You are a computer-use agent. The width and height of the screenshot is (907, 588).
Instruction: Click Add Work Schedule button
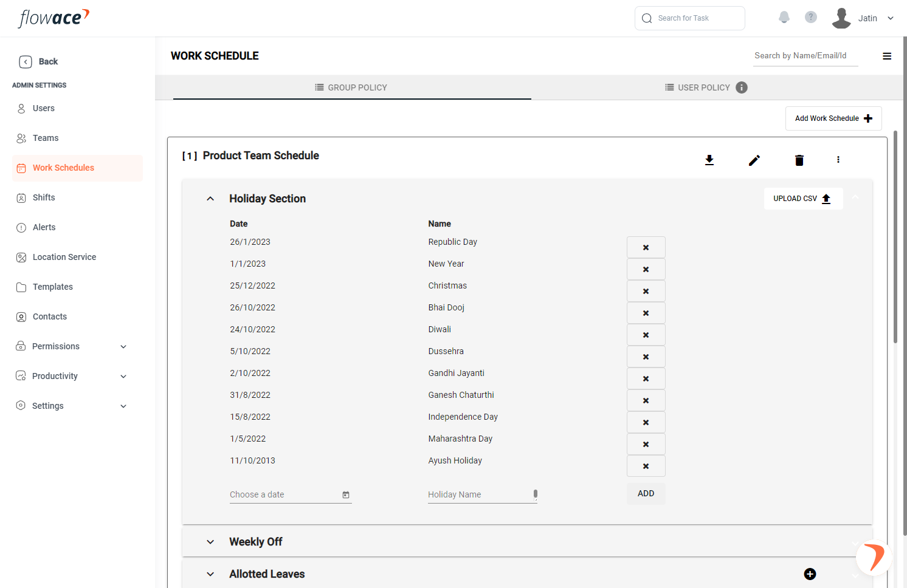[x=833, y=118]
